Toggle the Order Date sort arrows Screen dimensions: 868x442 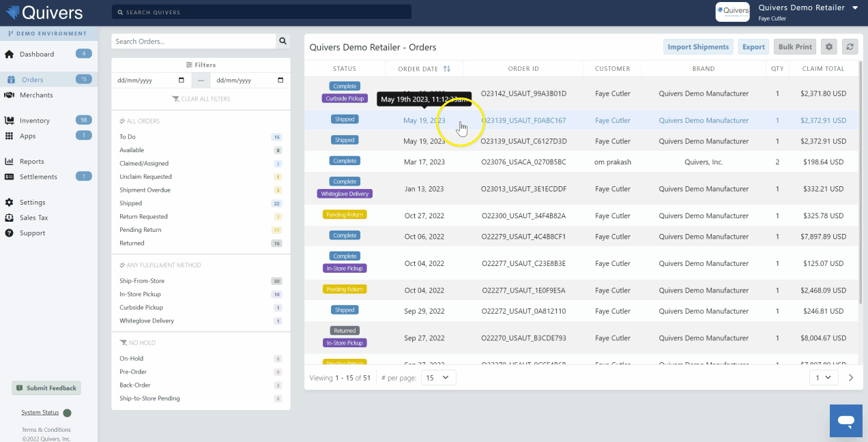[447, 68]
